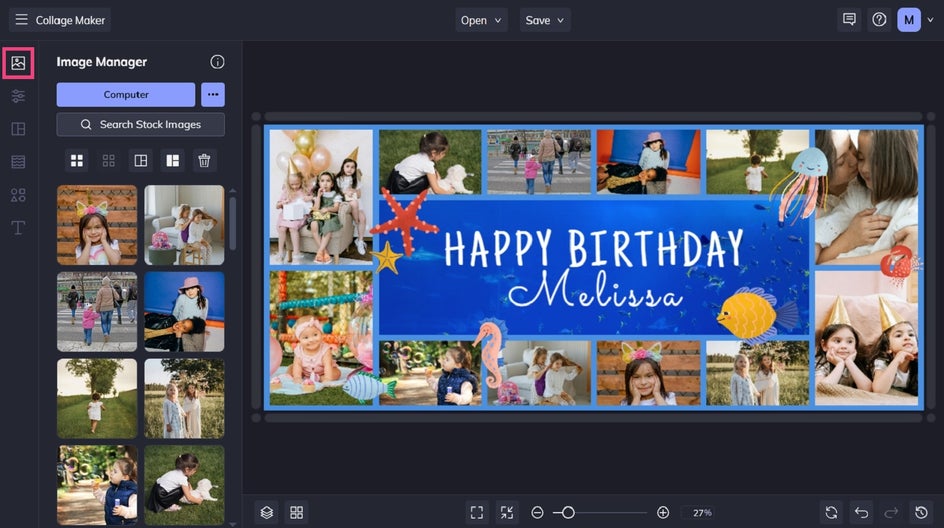Click the auto-fill collage layout icon
Screen dimensions: 944x528
click(x=141, y=161)
